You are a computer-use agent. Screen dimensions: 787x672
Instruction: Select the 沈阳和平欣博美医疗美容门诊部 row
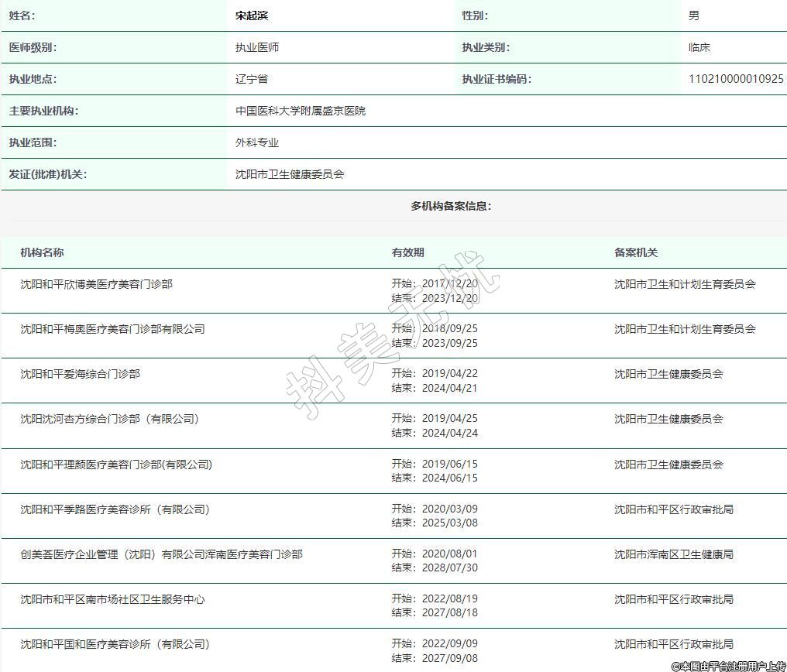tap(97, 284)
